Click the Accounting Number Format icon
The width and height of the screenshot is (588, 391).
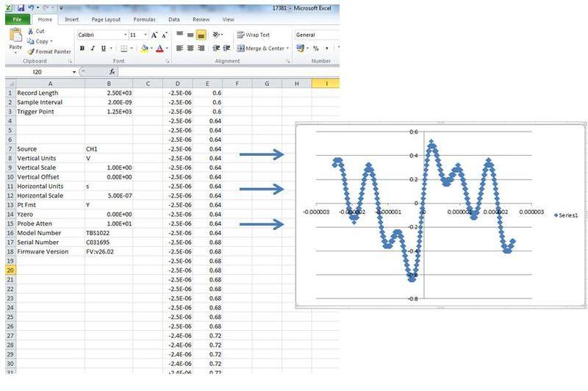(301, 49)
